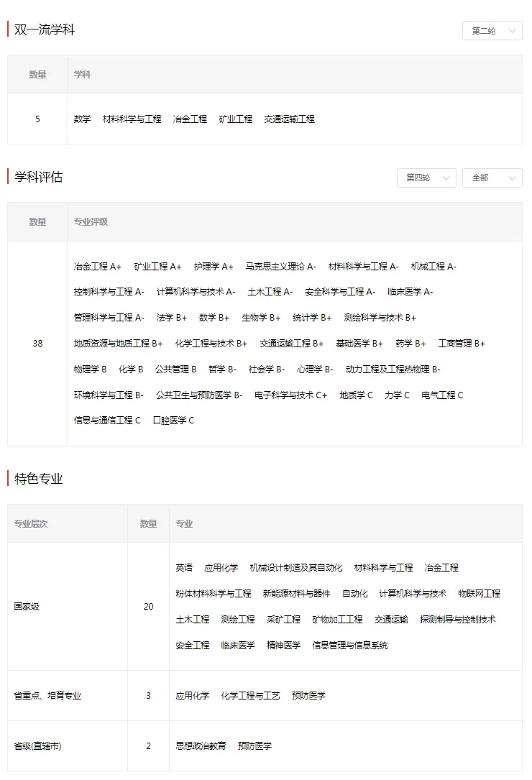This screenshot has width=532, height=780.
Task: Click 测绘工程 major
Action: tap(238, 619)
